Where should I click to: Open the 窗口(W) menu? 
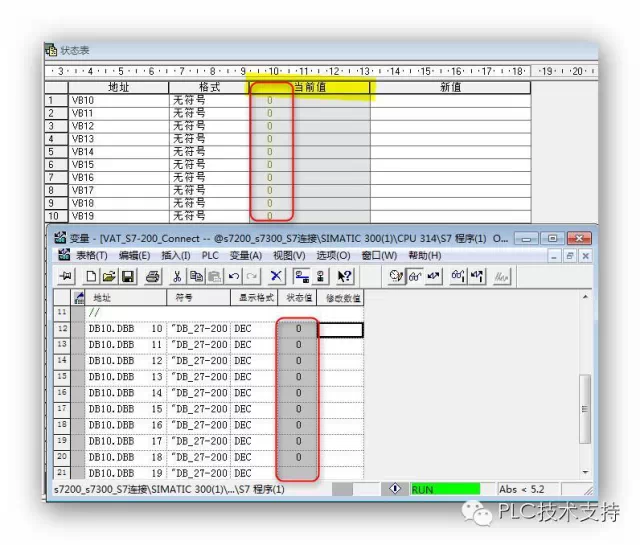click(379, 256)
